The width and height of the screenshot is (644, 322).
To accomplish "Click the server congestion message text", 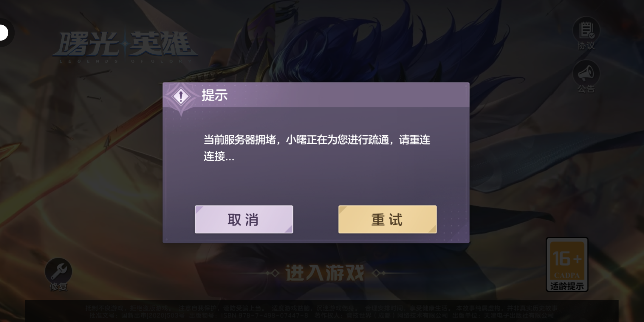I will click(x=317, y=148).
